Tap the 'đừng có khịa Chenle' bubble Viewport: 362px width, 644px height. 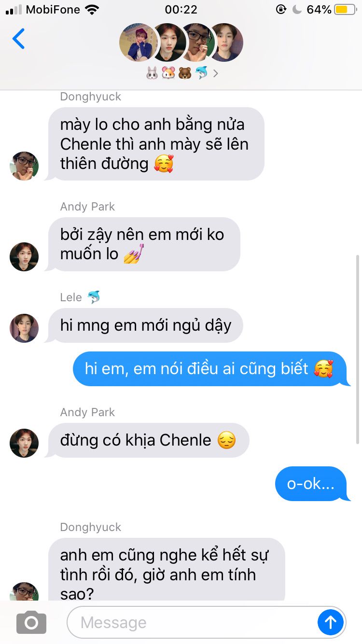point(147,440)
